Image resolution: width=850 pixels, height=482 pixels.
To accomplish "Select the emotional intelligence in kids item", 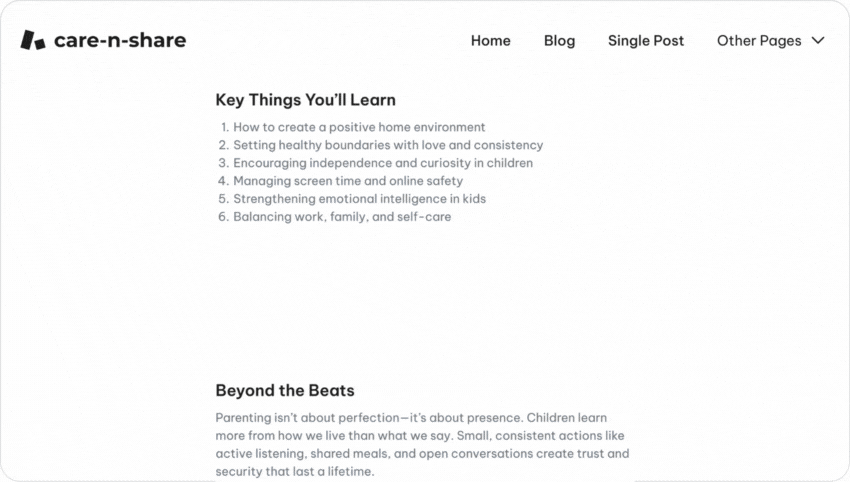I will point(359,199).
